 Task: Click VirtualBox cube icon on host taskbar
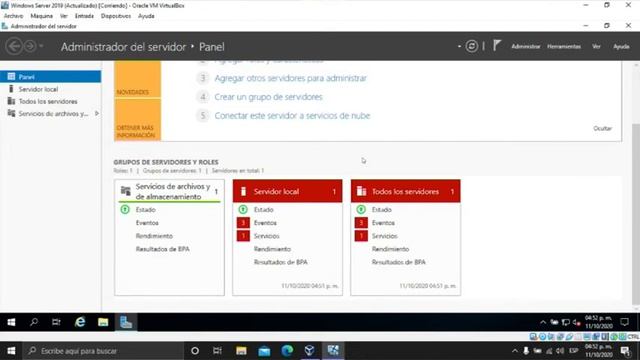(x=309, y=351)
